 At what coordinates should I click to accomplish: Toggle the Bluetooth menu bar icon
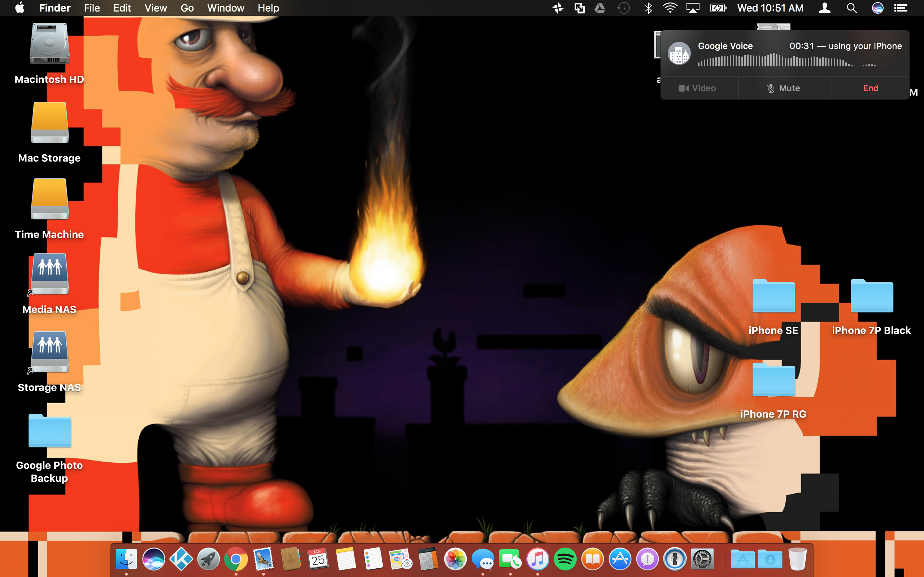[x=648, y=8]
